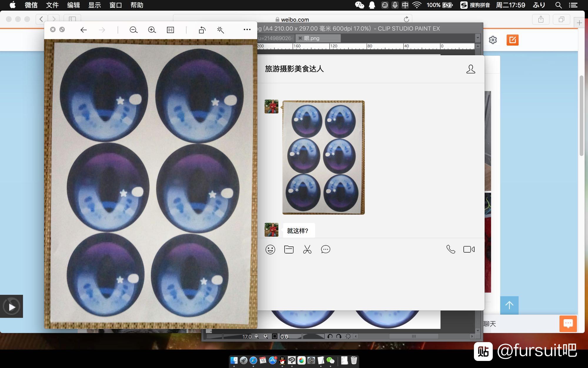Zoom in on the viewer image

pyautogui.click(x=152, y=30)
